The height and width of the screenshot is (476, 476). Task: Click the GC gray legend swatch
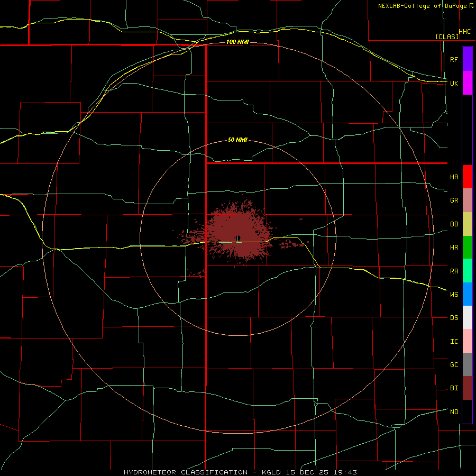tap(467, 364)
